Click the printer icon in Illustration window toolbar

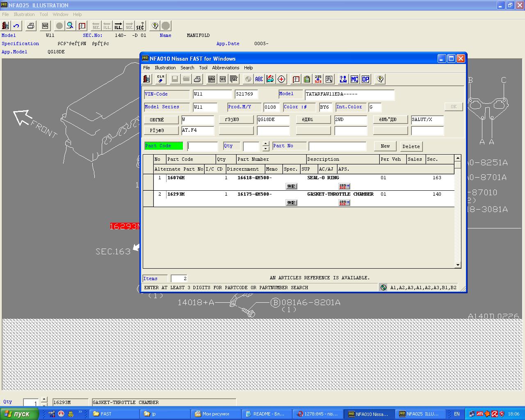31,26
